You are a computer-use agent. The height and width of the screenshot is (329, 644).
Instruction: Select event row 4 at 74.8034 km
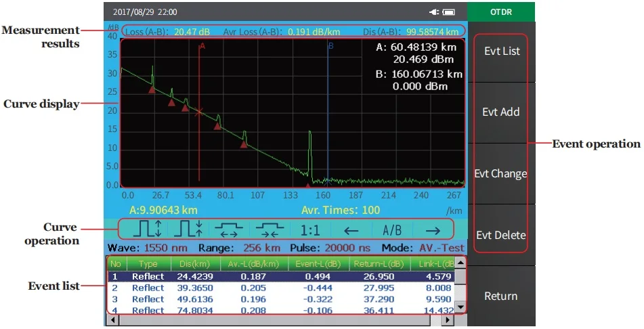pyautogui.click(x=281, y=310)
